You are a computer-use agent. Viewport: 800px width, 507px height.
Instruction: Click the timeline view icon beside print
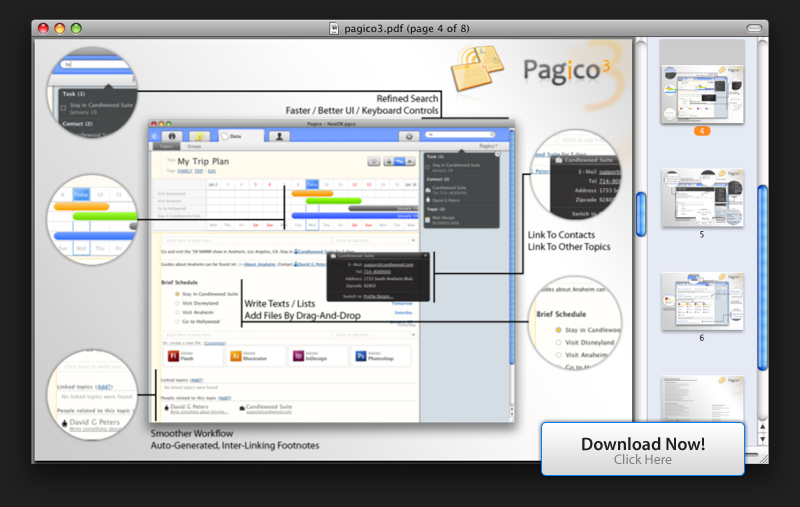399,162
